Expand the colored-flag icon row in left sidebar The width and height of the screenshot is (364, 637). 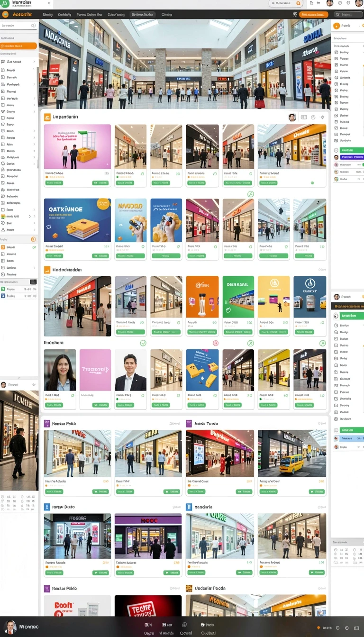[x=18, y=216]
